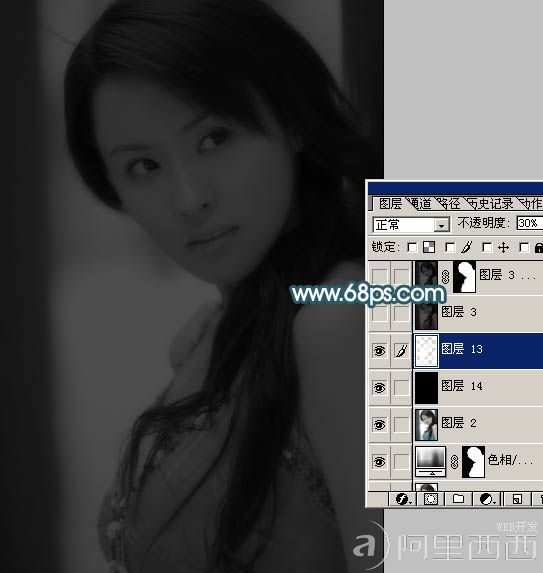Enable the lock image pixels (brush) checkbox
The image size is (543, 573).
[x=451, y=248]
